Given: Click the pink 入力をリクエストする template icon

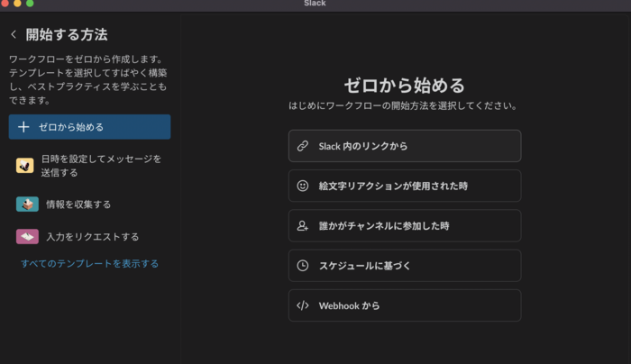Looking at the screenshot, I should coord(27,236).
